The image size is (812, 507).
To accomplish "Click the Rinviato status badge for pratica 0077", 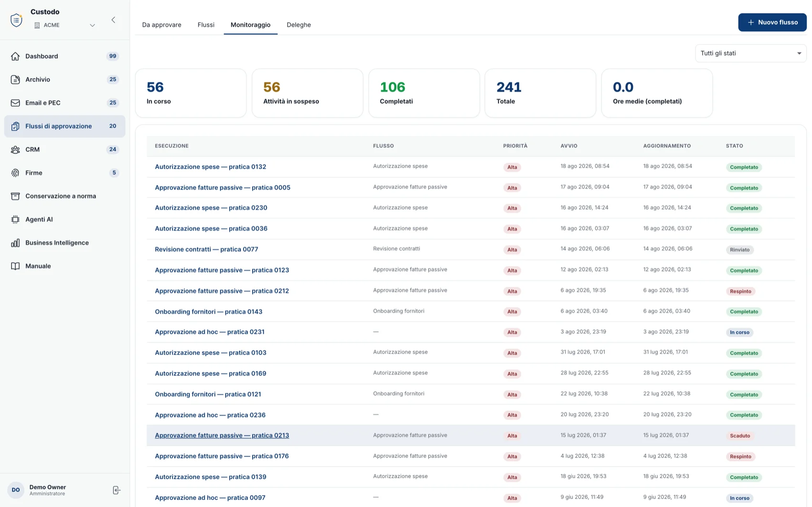I will (x=739, y=250).
